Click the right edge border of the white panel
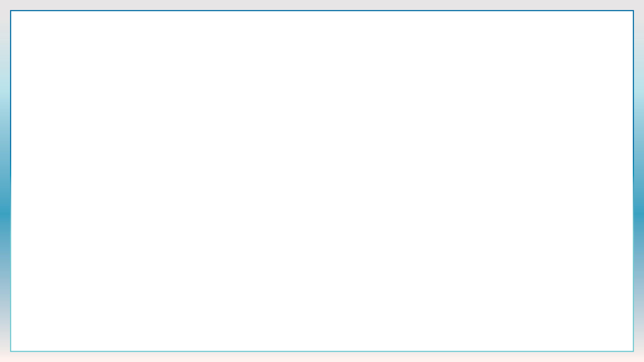 (634, 181)
